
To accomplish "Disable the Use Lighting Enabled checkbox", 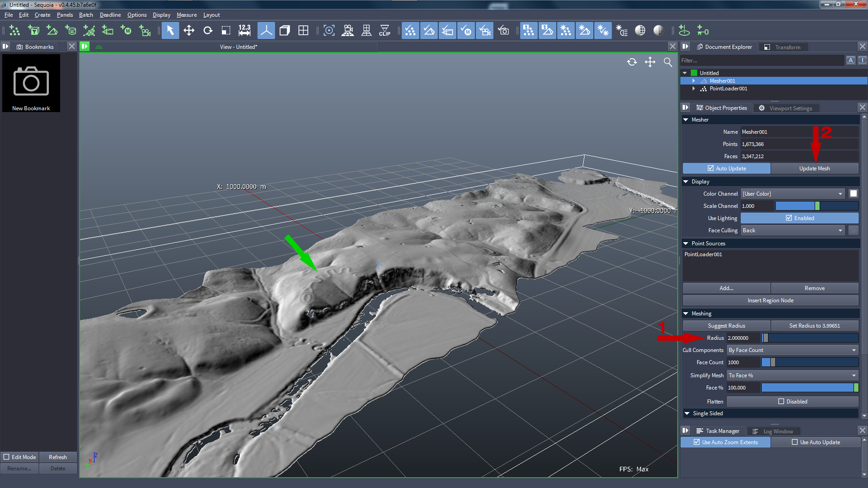I will coord(789,218).
